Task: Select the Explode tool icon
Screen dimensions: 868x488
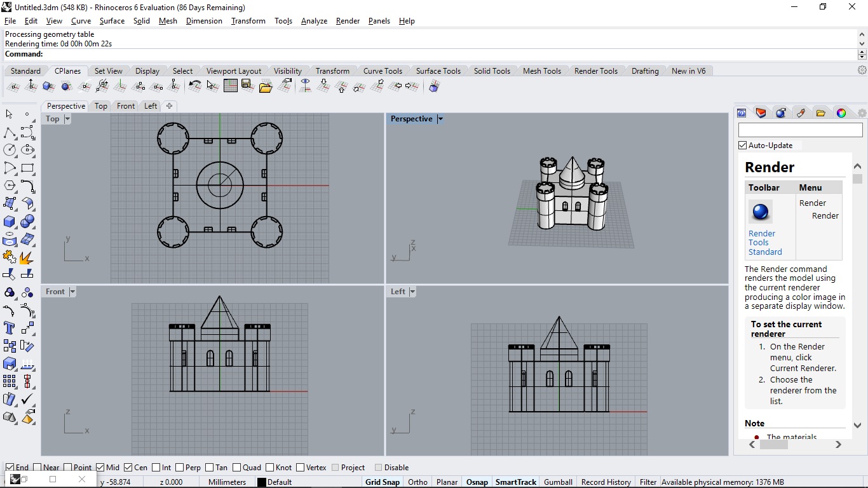Action: click(x=27, y=257)
